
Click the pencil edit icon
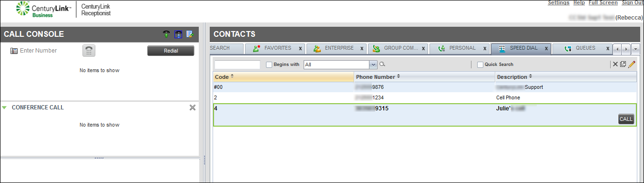pyautogui.click(x=632, y=64)
